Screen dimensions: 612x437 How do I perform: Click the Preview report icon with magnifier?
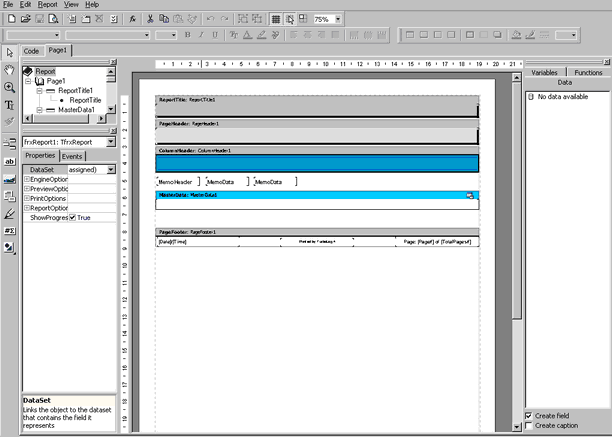pos(53,19)
